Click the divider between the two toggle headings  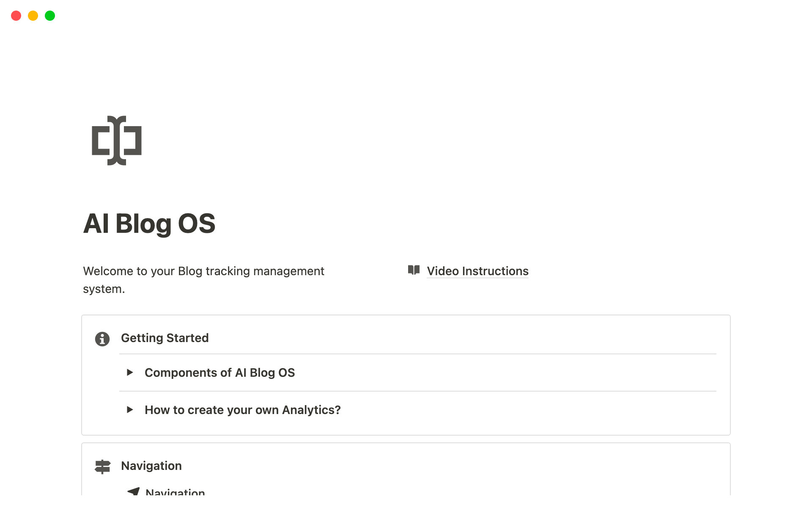(x=418, y=391)
